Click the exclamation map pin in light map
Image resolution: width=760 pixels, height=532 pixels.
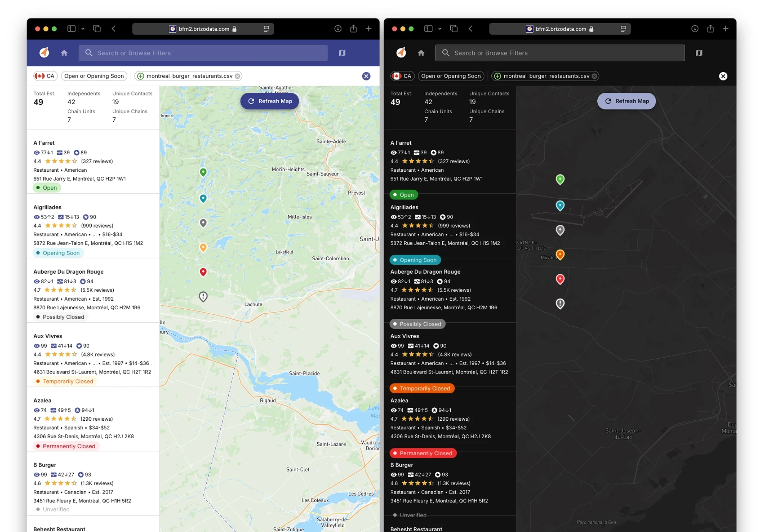coord(203,296)
